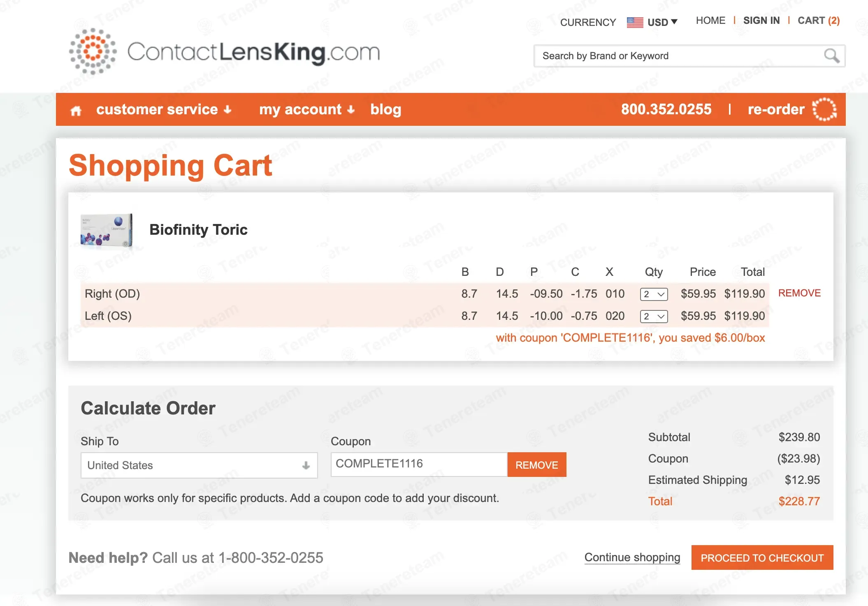Click Proceed to Checkout
868x606 pixels.
point(762,557)
